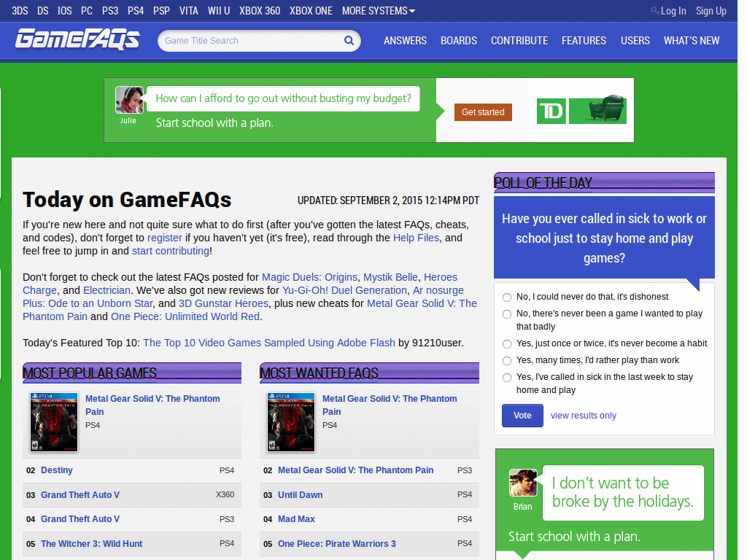Click the search magnifier icon

(349, 41)
